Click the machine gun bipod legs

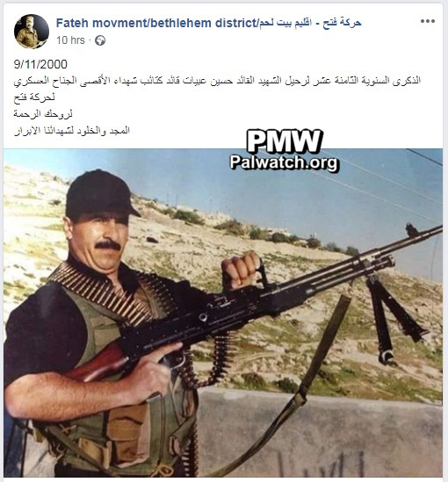(394, 317)
